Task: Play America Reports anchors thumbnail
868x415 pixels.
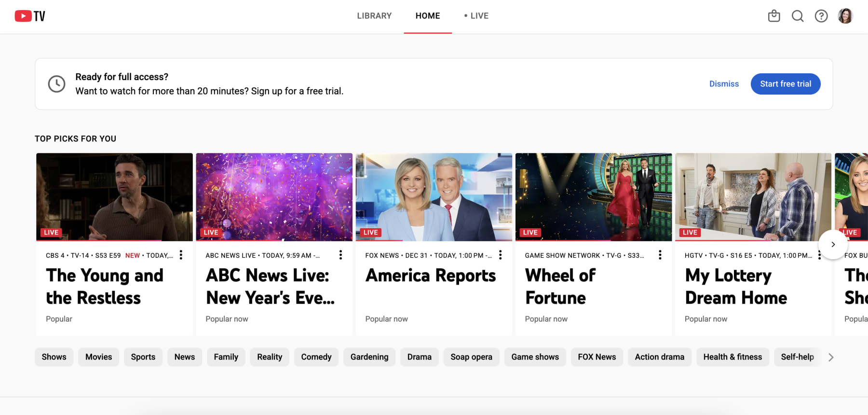Action: click(434, 197)
